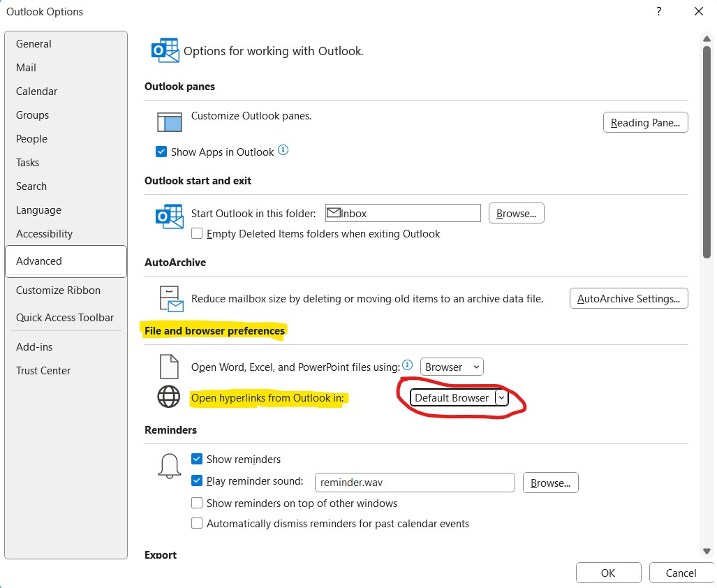The image size is (717, 588).
Task: Switch to the Trust Center section
Action: pos(43,371)
